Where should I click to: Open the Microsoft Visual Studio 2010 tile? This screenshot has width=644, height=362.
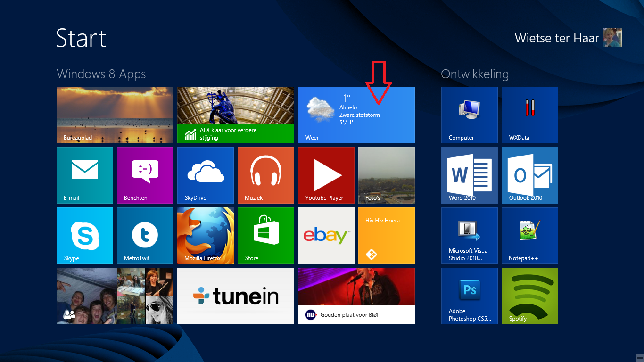[x=470, y=236]
